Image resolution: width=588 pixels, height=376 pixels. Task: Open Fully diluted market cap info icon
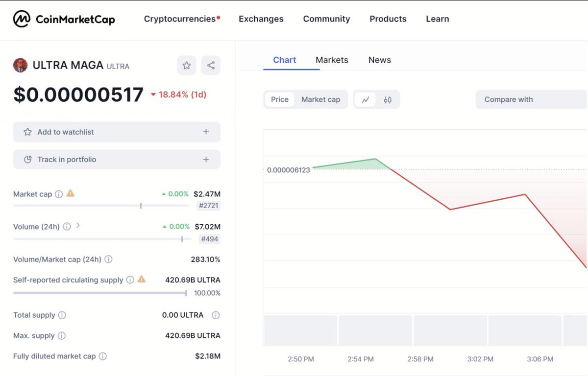click(x=102, y=356)
